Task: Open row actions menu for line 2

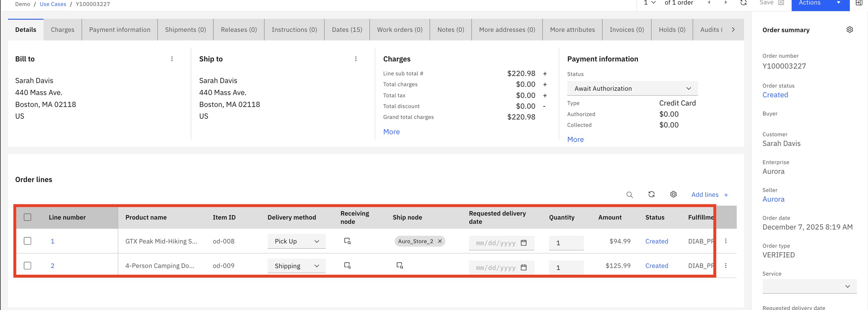Action: 726,266
